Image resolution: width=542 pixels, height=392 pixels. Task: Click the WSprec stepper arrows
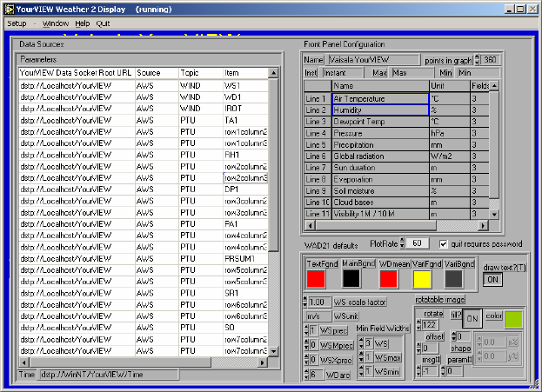306,330
